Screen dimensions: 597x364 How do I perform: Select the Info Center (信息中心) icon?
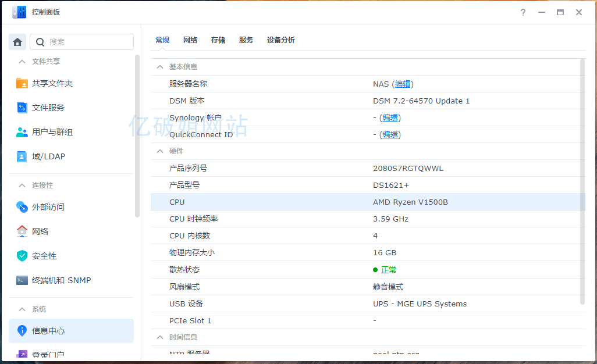(22, 330)
